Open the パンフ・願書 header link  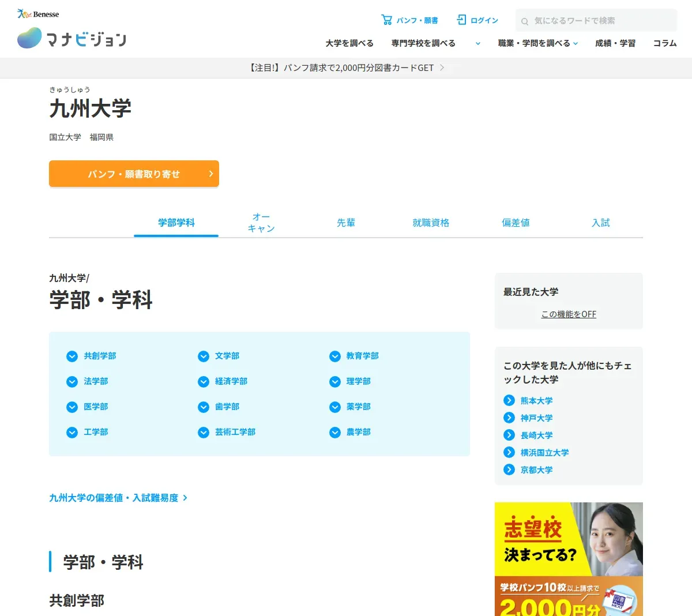(x=410, y=20)
